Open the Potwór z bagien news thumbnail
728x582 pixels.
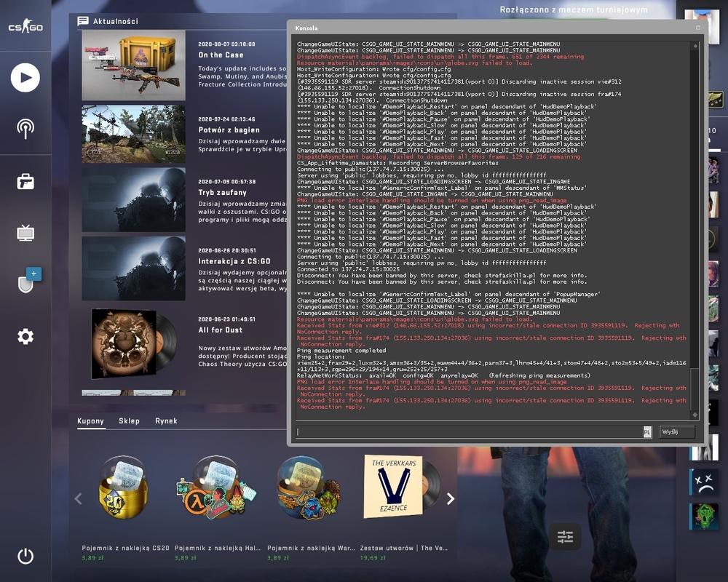pyautogui.click(x=134, y=134)
